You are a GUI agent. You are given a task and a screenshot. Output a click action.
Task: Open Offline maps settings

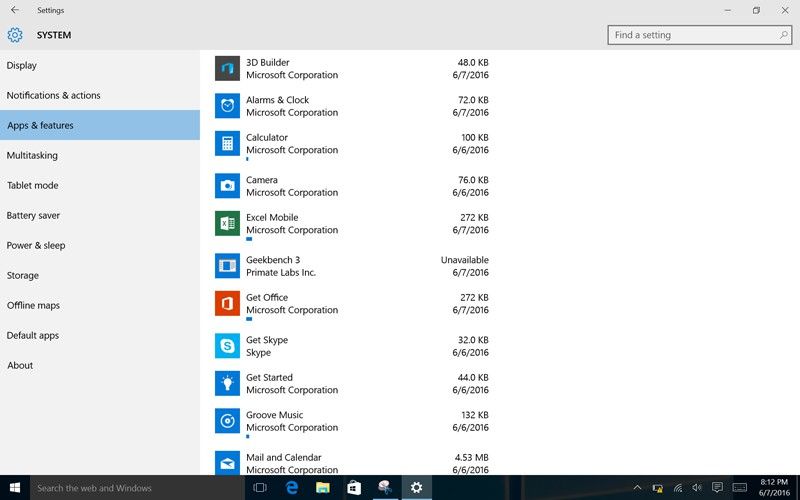click(x=99, y=305)
